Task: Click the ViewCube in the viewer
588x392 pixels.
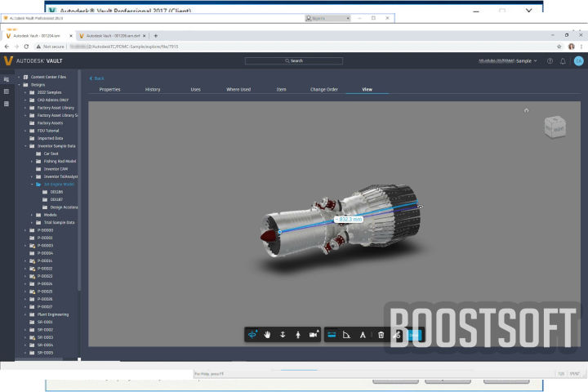Action: 555,127
